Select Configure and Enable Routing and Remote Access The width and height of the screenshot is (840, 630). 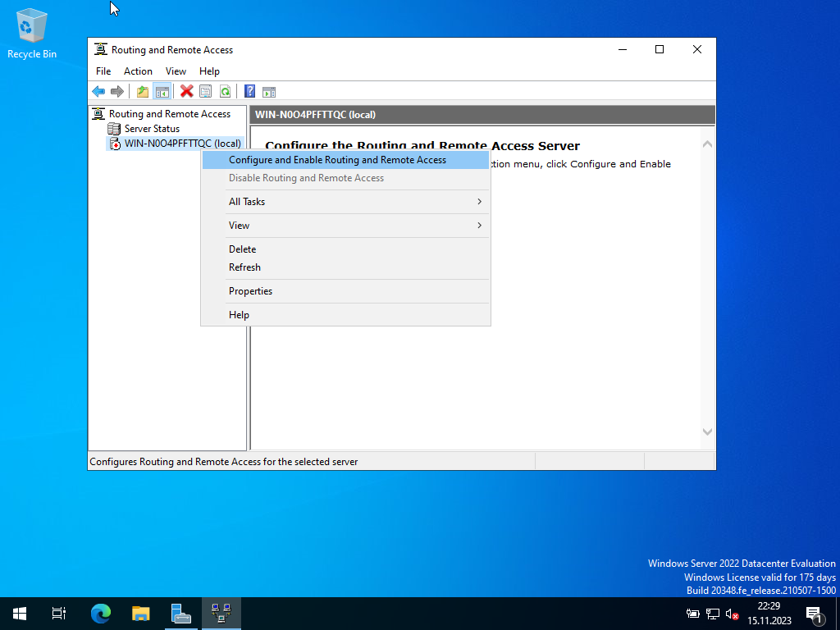point(337,160)
